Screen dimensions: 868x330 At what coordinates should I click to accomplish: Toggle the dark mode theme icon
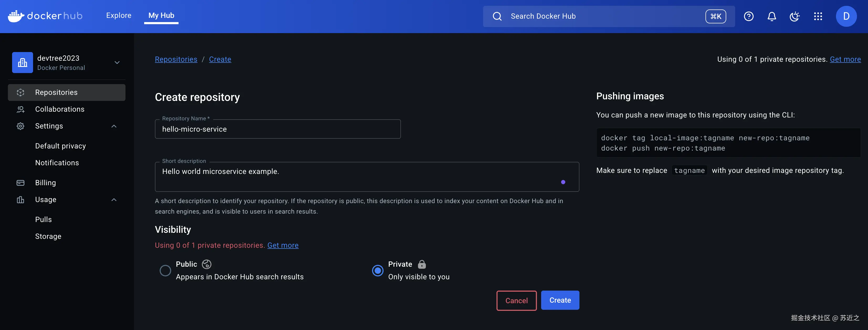[794, 16]
